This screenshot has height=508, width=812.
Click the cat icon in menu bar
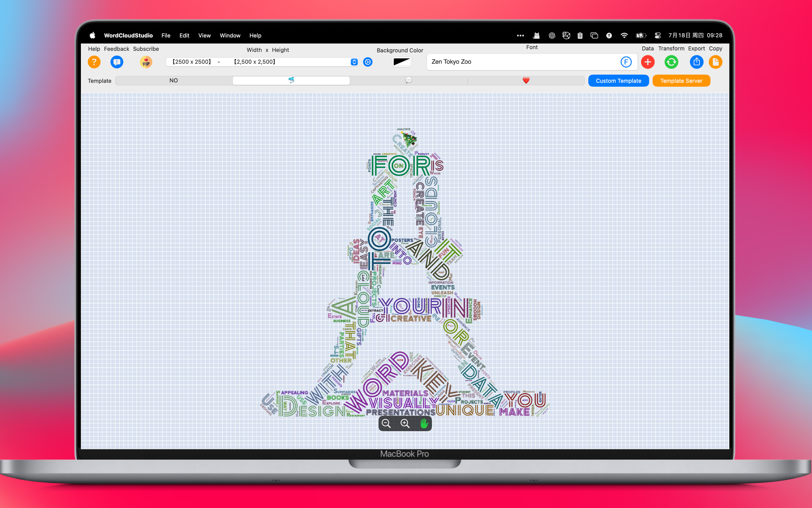536,35
